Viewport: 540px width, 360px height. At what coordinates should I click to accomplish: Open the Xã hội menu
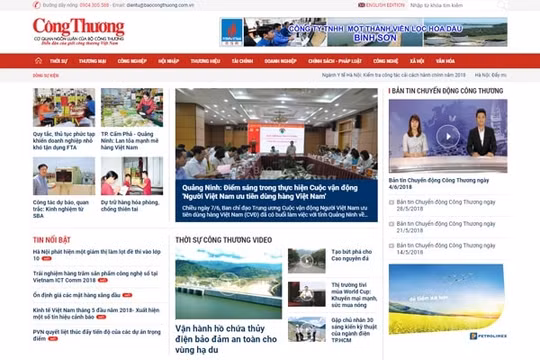pyautogui.click(x=417, y=61)
